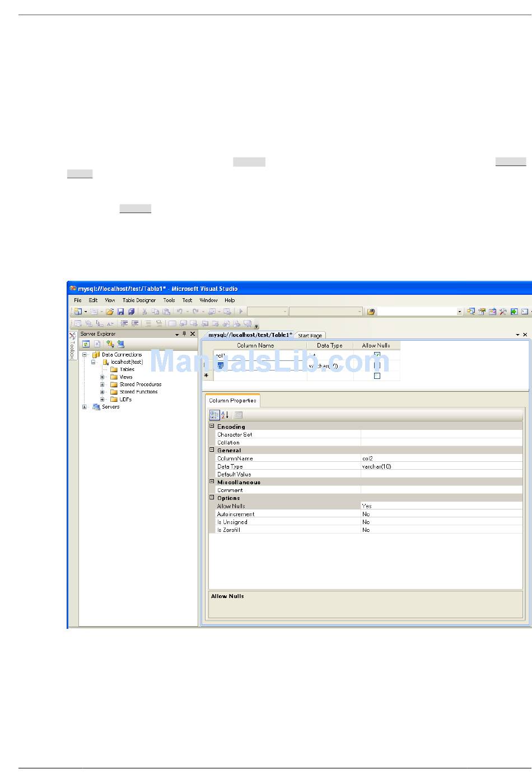
Task: Click the Find in Files icon
Action: (371, 312)
